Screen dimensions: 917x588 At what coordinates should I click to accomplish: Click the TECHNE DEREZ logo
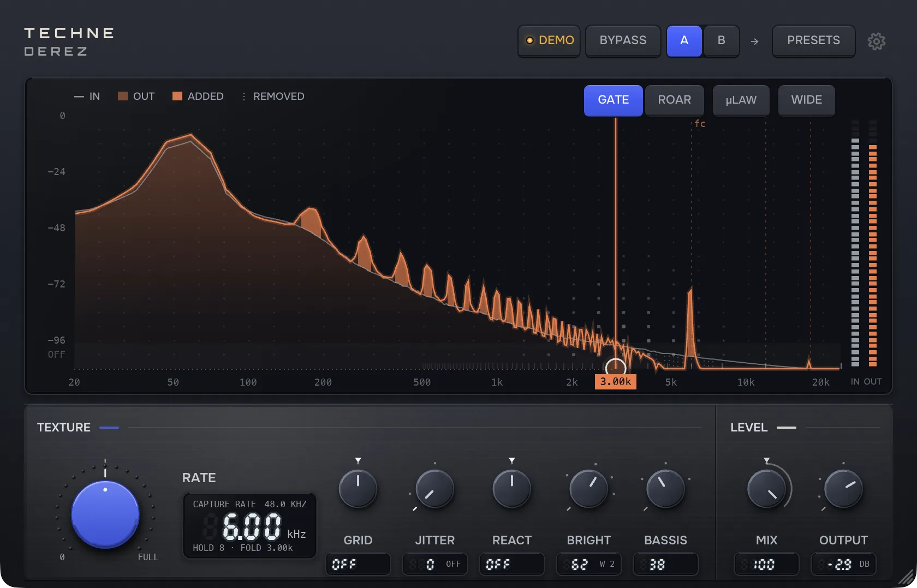(x=69, y=41)
